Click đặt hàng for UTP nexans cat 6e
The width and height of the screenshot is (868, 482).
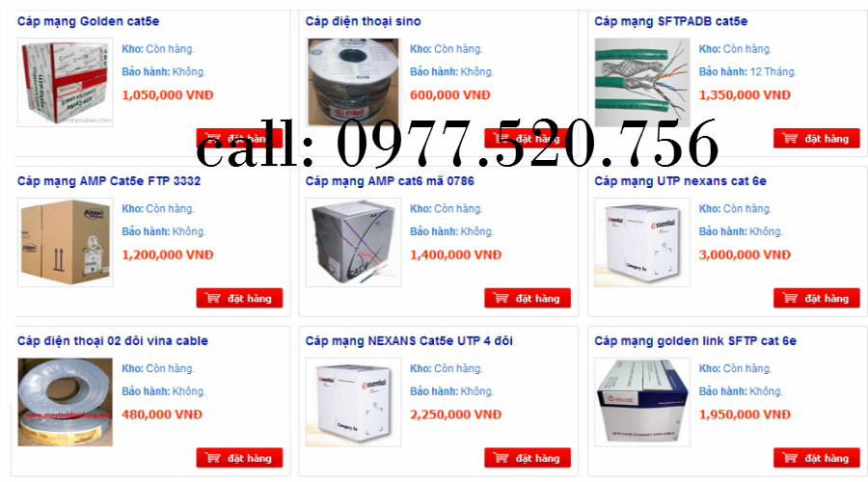pos(817,298)
